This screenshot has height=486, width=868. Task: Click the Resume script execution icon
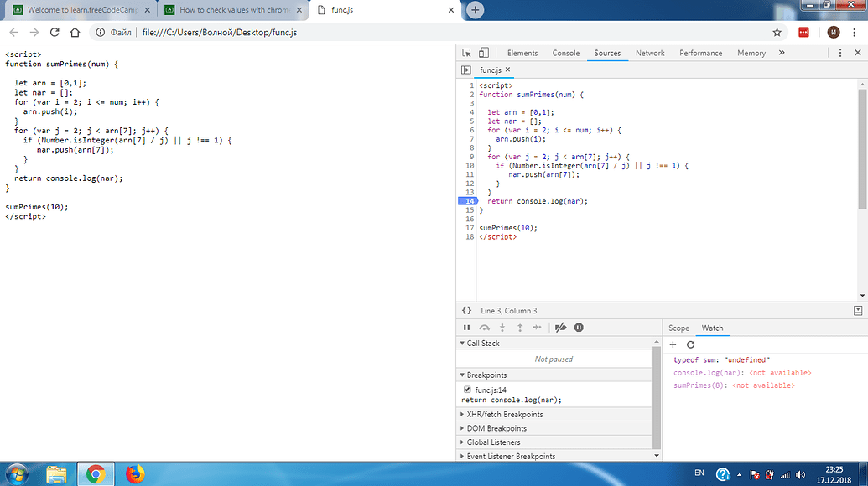[x=466, y=328]
